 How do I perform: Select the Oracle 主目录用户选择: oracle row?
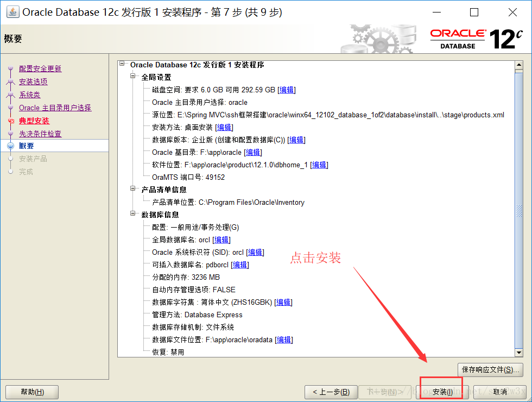click(x=200, y=103)
